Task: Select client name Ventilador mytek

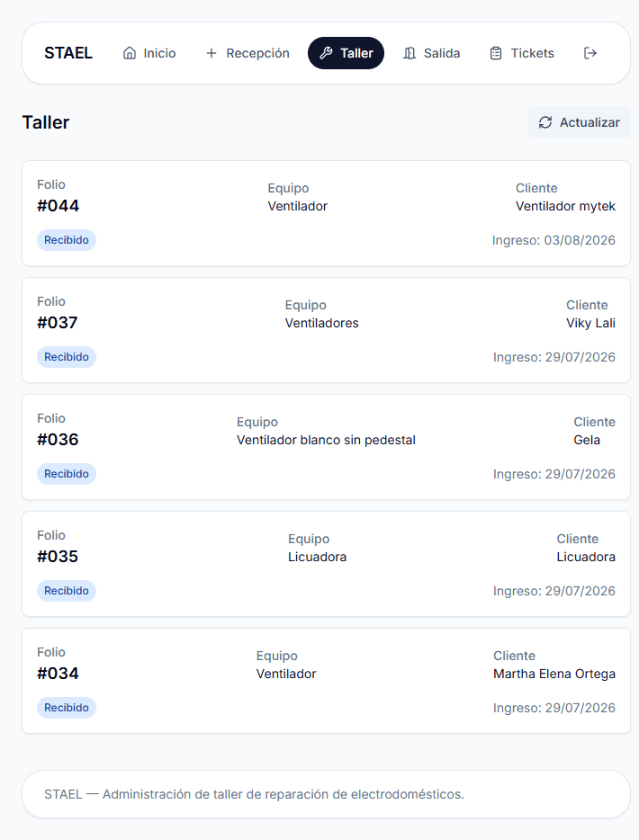Action: pyautogui.click(x=565, y=206)
